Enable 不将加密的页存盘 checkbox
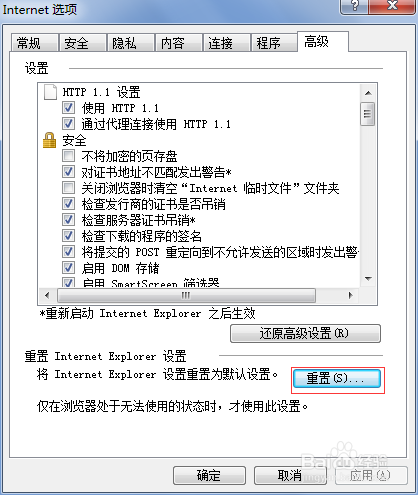418x495 pixels. point(68,156)
